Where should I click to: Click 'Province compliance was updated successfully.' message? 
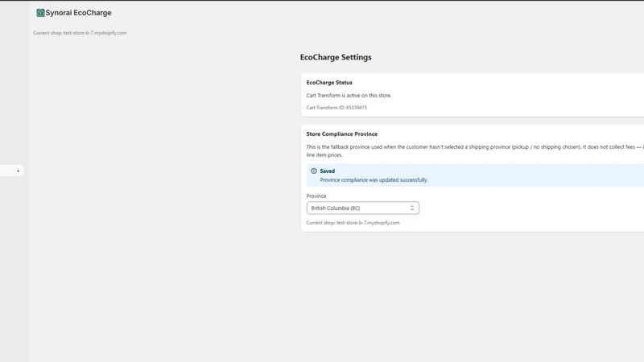pyautogui.click(x=374, y=179)
